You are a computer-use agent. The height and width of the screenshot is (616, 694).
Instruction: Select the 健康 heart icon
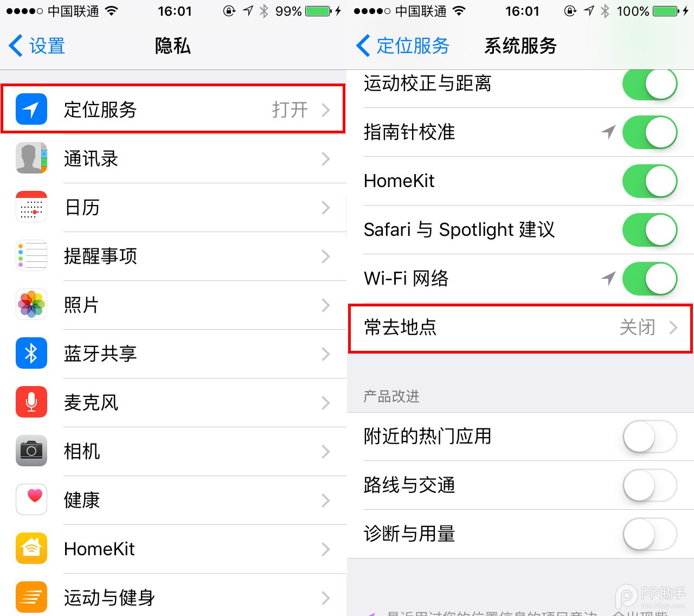[x=31, y=500]
